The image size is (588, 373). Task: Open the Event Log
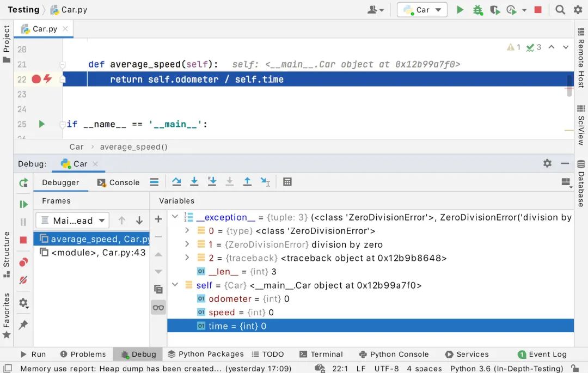click(x=542, y=354)
